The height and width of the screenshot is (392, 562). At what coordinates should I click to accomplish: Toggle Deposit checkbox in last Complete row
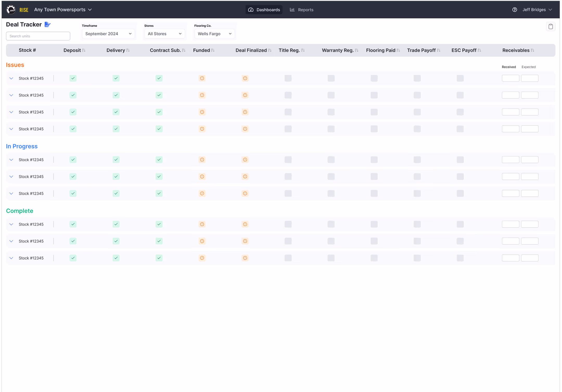pos(73,258)
